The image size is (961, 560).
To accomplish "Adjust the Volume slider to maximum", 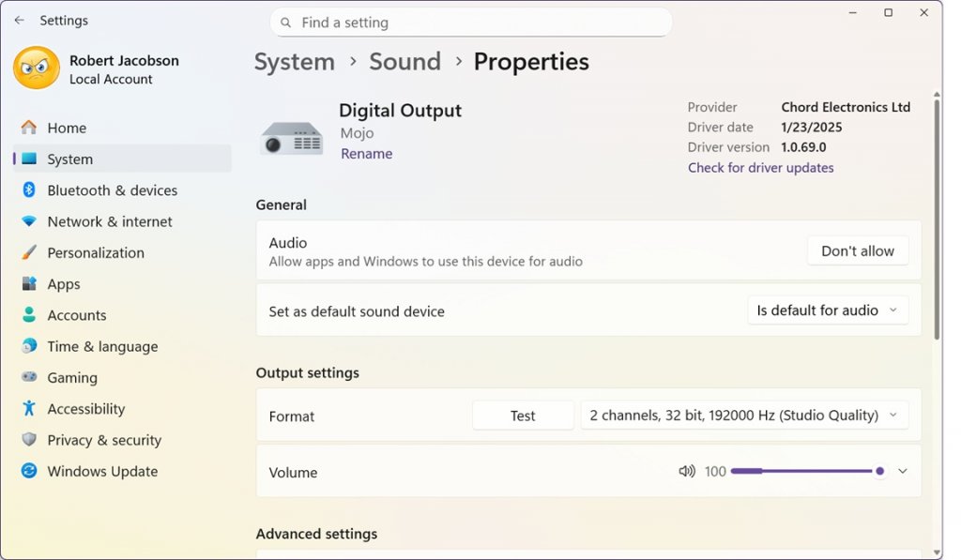I will coord(879,471).
